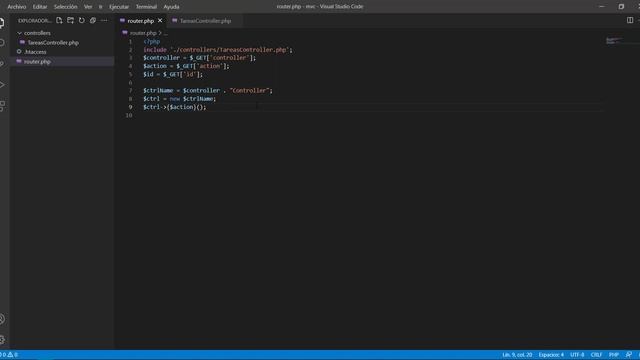The width and height of the screenshot is (640, 360).
Task: Open the Editar menu
Action: click(x=40, y=7)
